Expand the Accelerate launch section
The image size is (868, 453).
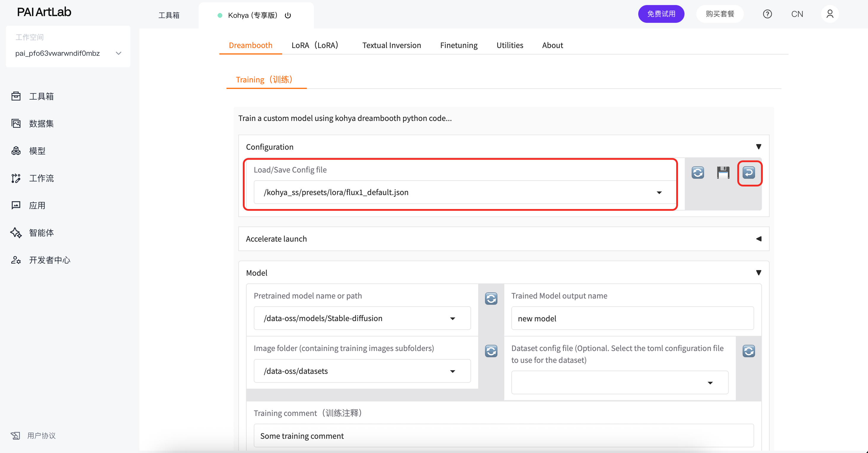click(758, 239)
